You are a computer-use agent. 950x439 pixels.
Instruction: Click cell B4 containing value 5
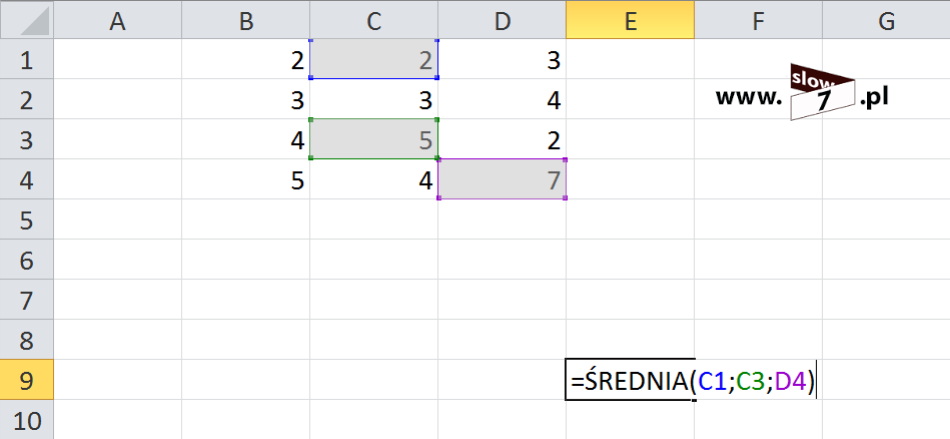point(245,179)
